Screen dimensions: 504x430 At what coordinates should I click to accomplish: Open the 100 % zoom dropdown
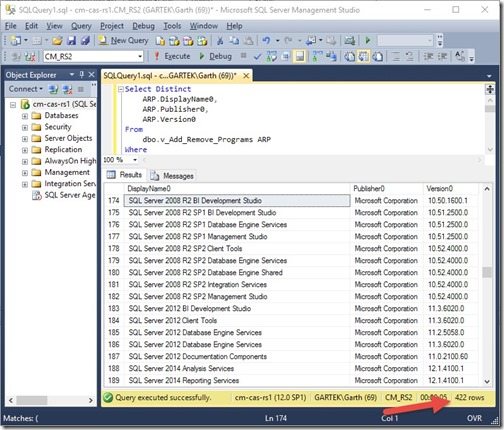[135, 160]
